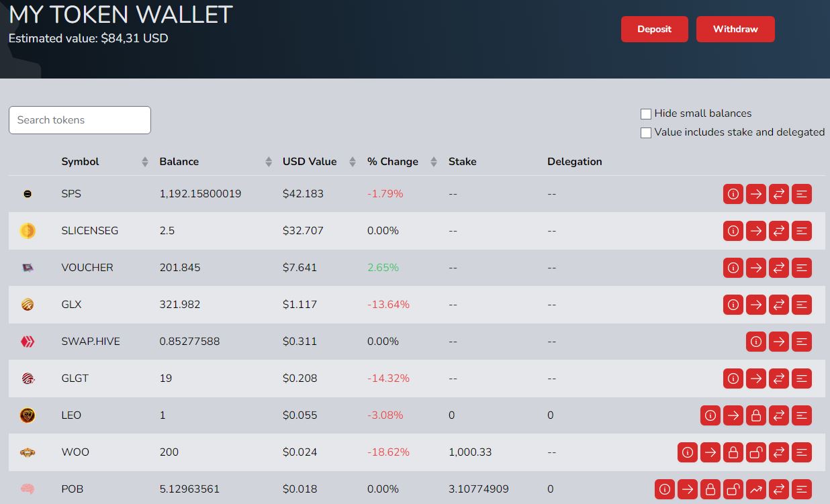Click the Withdraw button

[735, 30]
